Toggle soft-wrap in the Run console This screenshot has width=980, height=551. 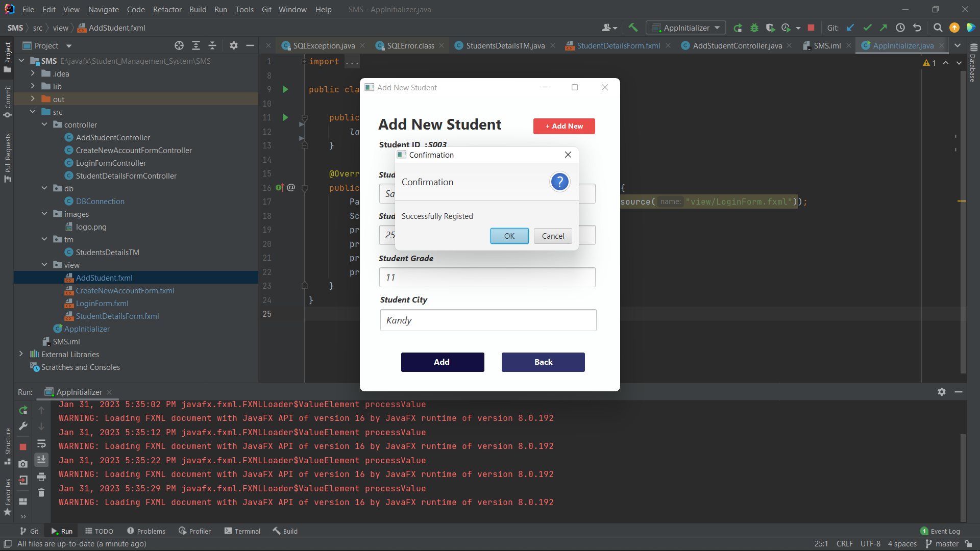point(41,444)
